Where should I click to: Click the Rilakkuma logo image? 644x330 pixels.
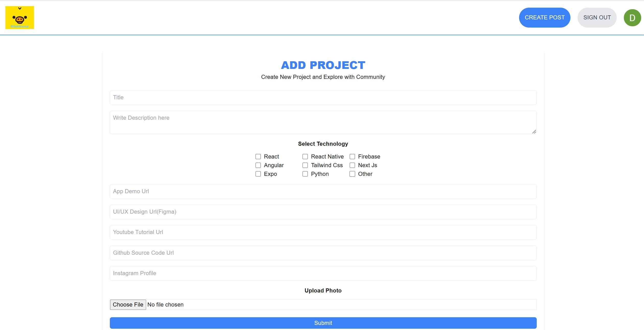pyautogui.click(x=20, y=18)
